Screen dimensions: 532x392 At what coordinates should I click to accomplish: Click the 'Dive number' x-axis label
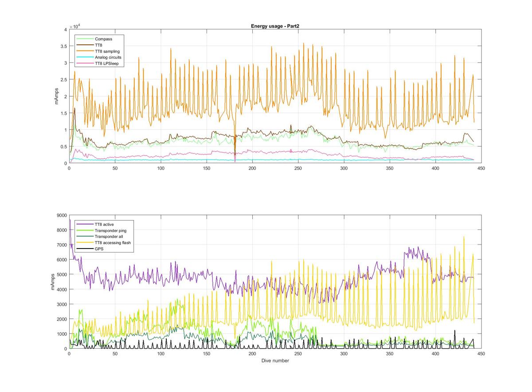275,361
